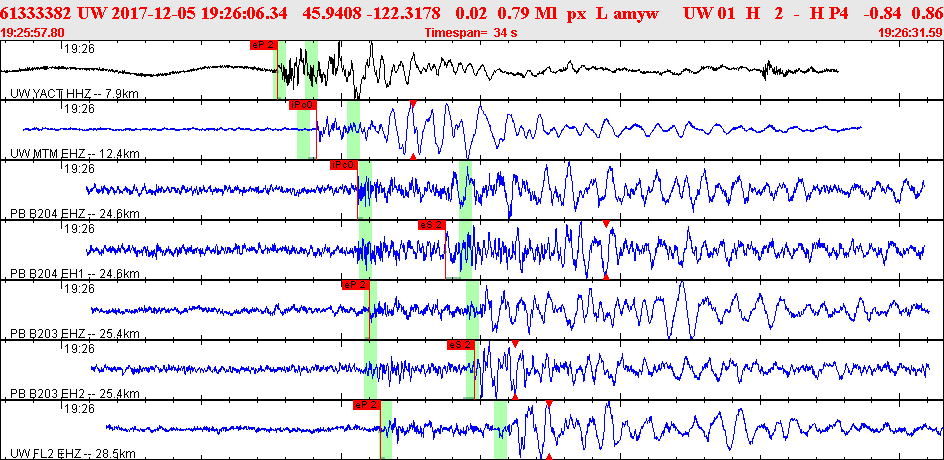Click station label UW MTM EHZ -- 12.4km
944x460 pixels.
pos(75,154)
